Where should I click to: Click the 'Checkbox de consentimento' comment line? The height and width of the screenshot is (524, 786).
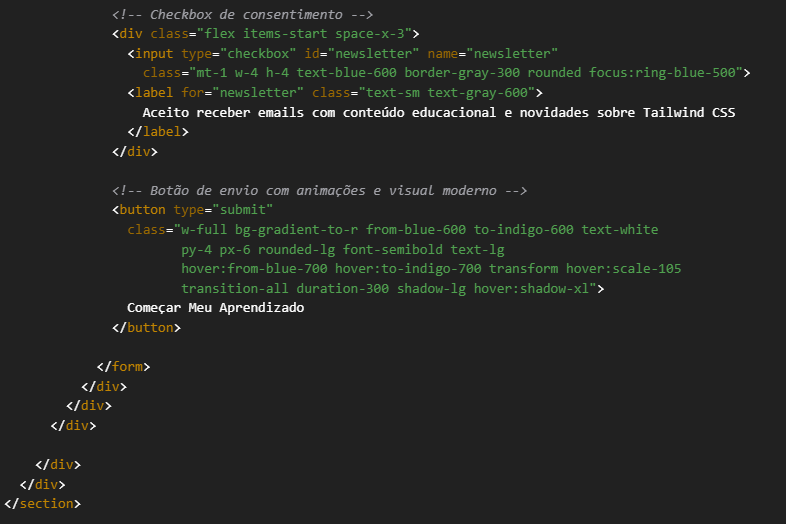(x=242, y=15)
